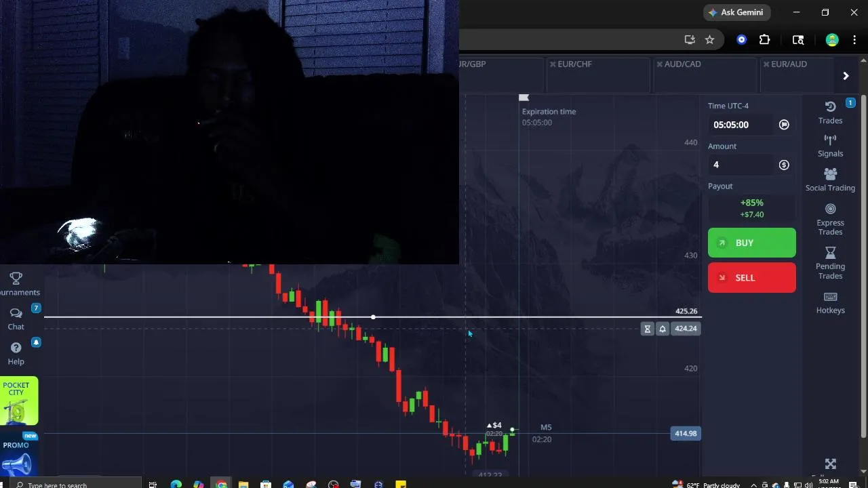Click the dollar icon beside Amount
868x488 pixels.
[x=784, y=165]
